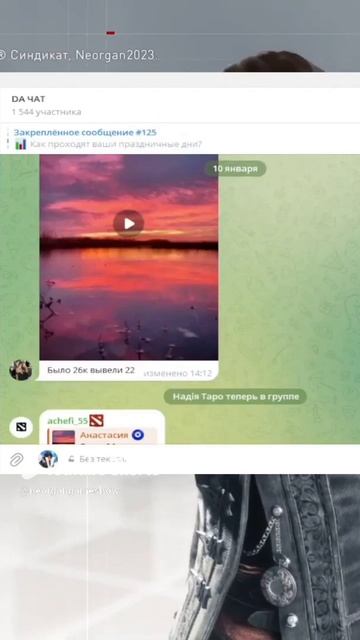The height and width of the screenshot is (640, 360).
Task: Click sender avatar beside sunset video message
Action: coord(20,370)
